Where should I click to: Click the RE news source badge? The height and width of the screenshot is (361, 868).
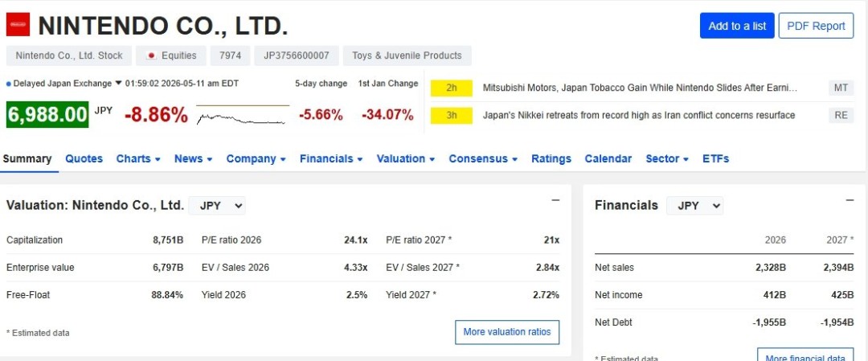click(x=841, y=115)
